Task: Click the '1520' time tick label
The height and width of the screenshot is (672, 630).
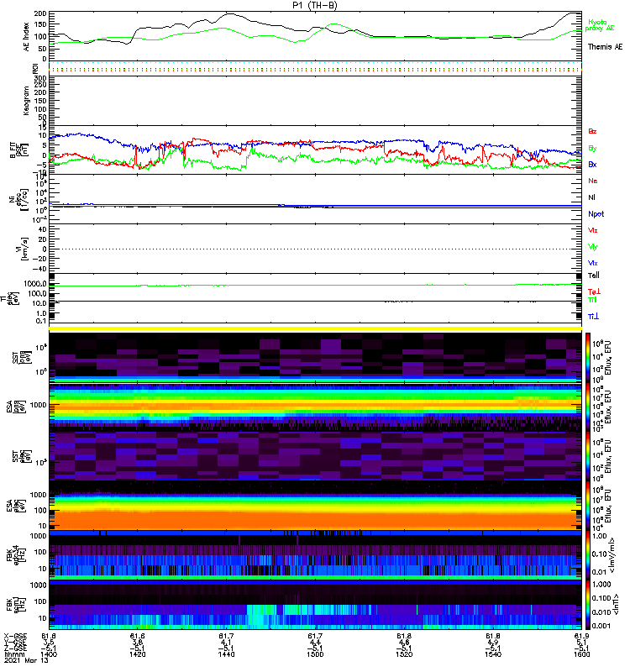Action: point(404,654)
